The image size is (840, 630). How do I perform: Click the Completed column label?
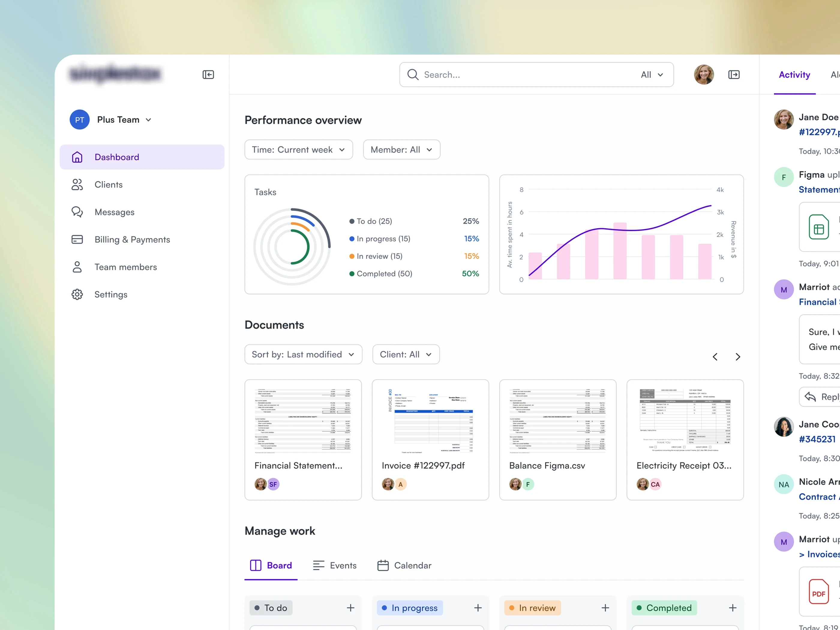[x=664, y=608]
